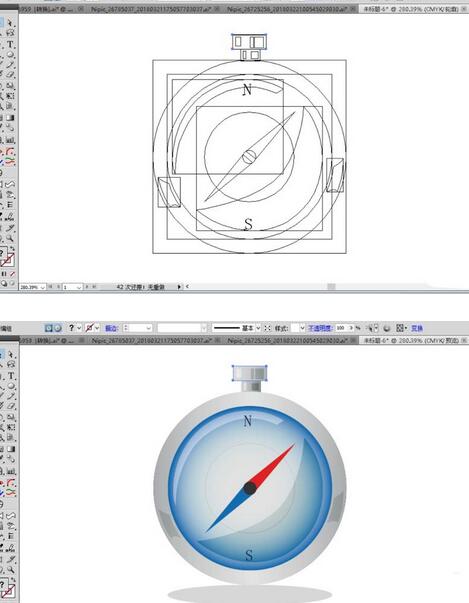Click the 不透明度 opacity link
This screenshot has height=603, width=469.
pos(321,328)
